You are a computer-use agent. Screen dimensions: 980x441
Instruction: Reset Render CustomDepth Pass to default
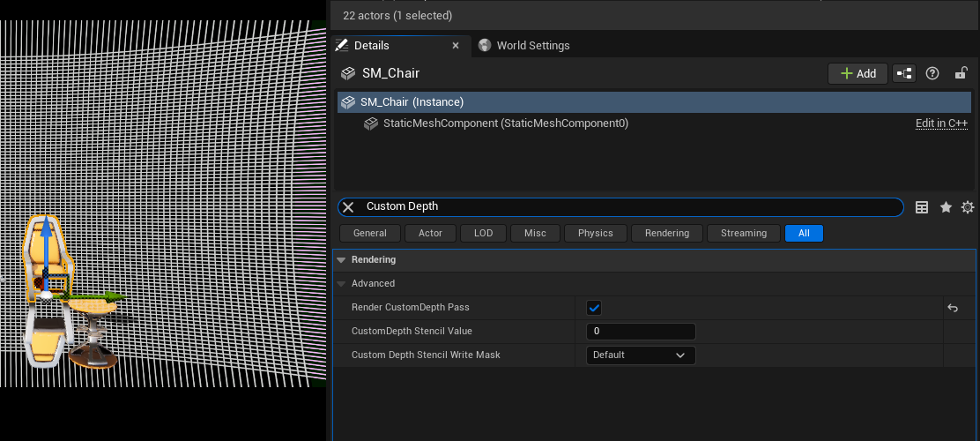(953, 308)
